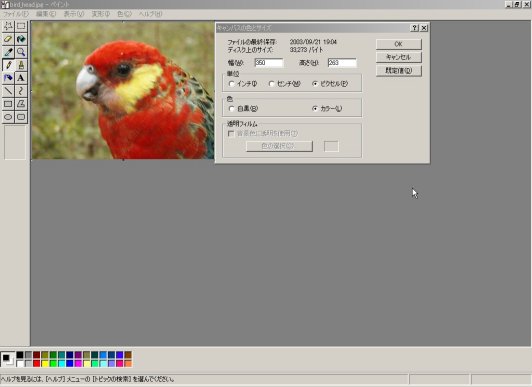532x387 pixels.
Task: Confirm the dialog with OK
Action: (399, 44)
